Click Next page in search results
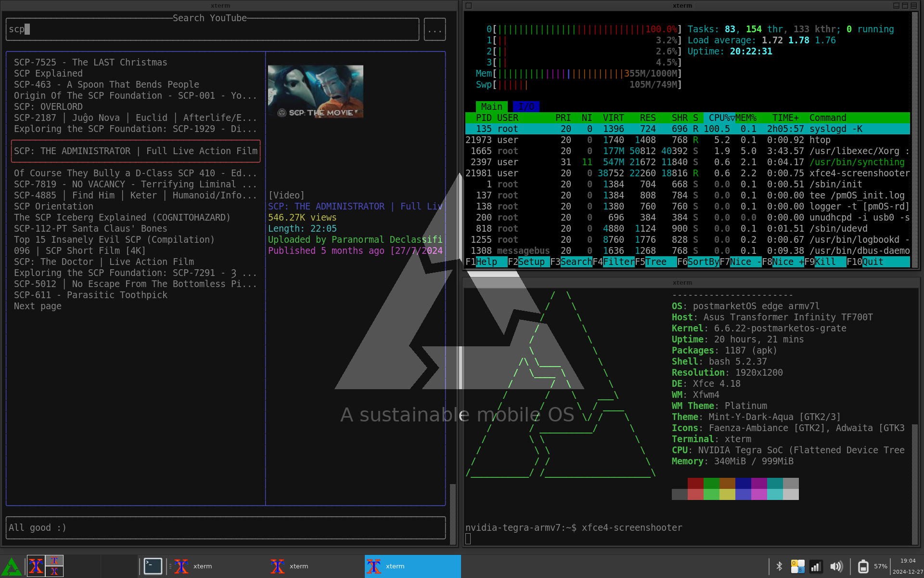This screenshot has width=924, height=578. 38,306
